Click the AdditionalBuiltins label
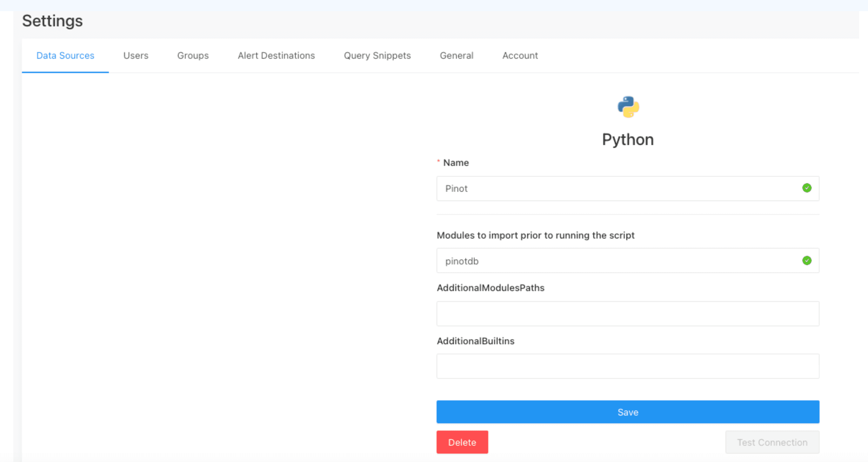868x462 pixels. [x=476, y=341]
